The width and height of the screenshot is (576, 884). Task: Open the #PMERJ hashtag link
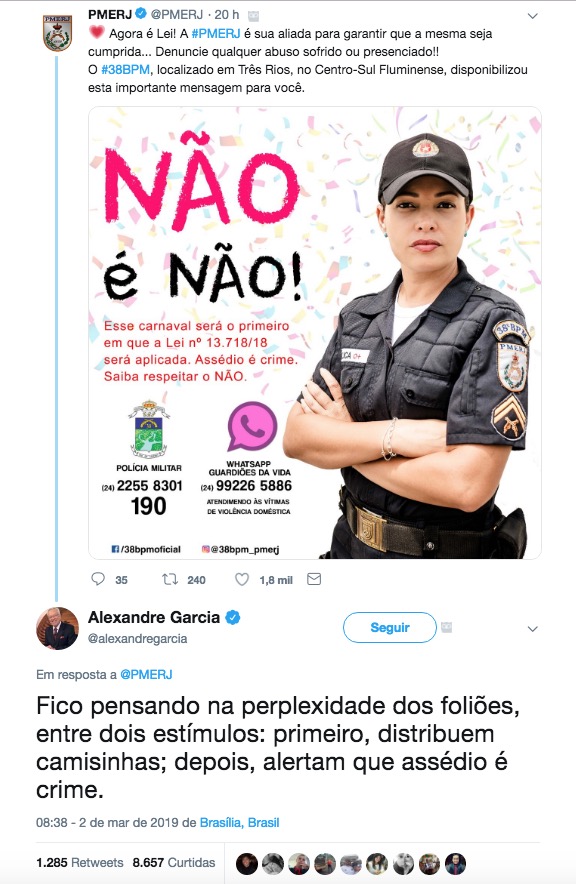pyautogui.click(x=216, y=34)
